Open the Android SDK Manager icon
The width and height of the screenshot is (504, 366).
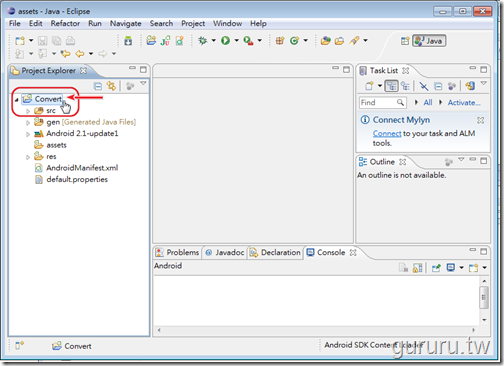pos(128,41)
